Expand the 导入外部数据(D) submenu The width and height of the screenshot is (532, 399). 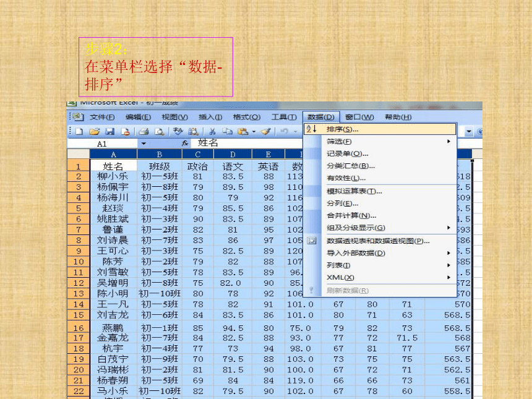[x=449, y=253]
